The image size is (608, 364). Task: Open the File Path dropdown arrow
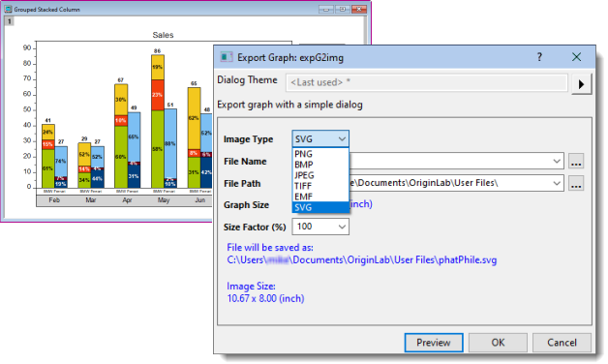(557, 183)
